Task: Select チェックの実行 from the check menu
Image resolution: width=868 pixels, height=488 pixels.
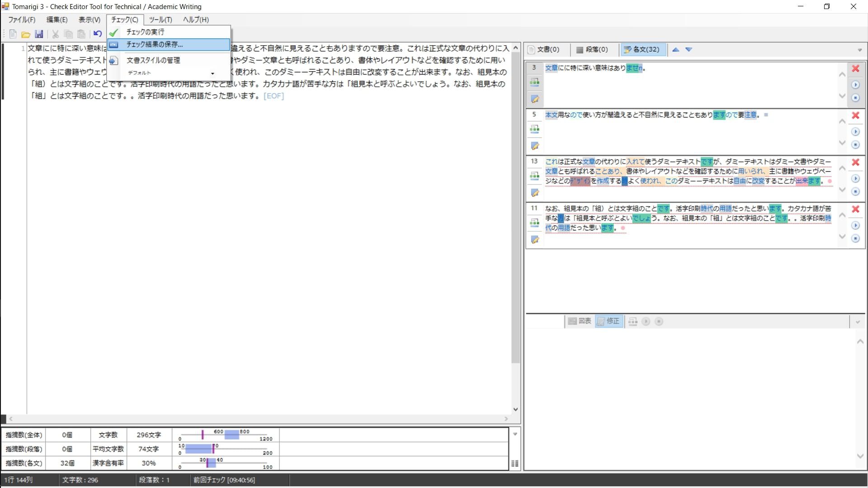Action: pyautogui.click(x=145, y=32)
